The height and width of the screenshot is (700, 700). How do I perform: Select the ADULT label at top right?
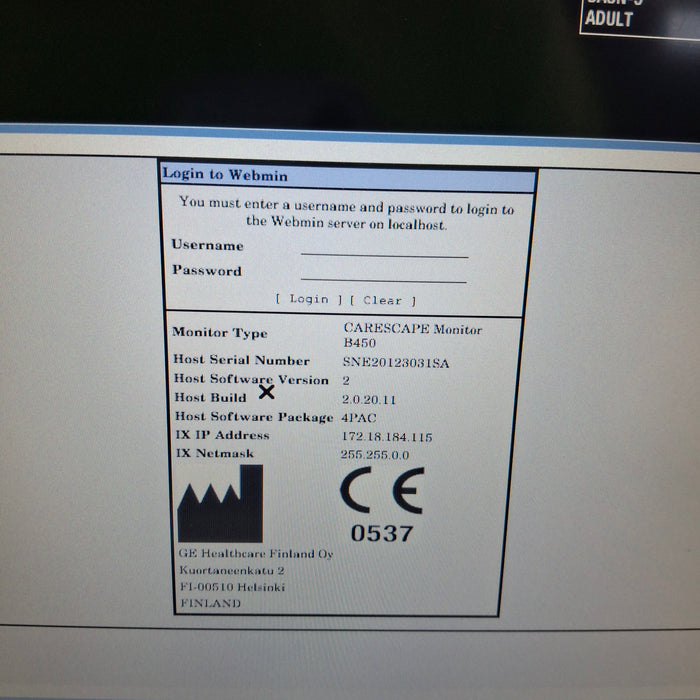pyautogui.click(x=609, y=19)
